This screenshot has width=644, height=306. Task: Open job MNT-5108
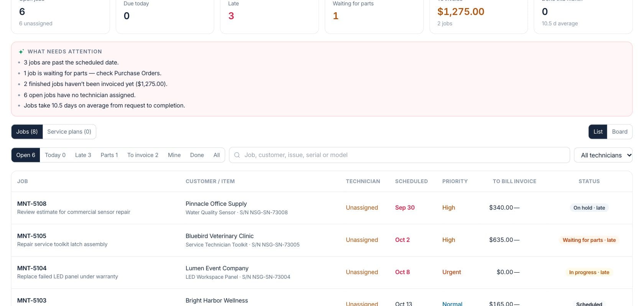tap(32, 204)
